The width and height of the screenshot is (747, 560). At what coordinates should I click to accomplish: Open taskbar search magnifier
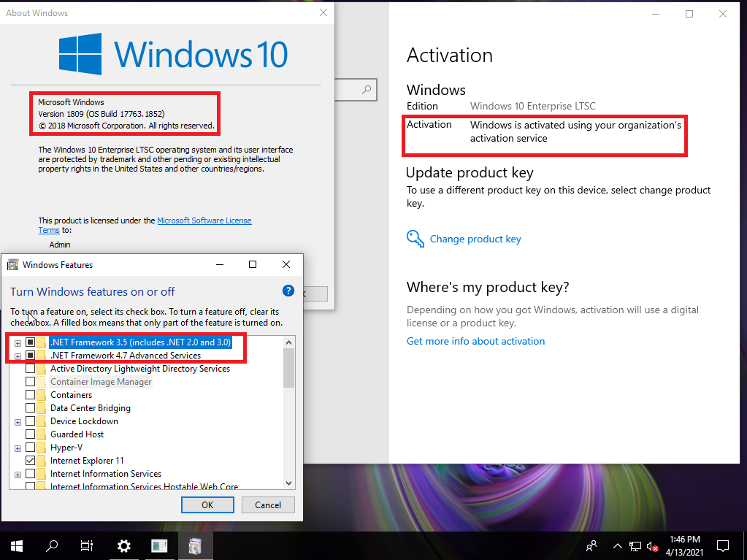51,545
